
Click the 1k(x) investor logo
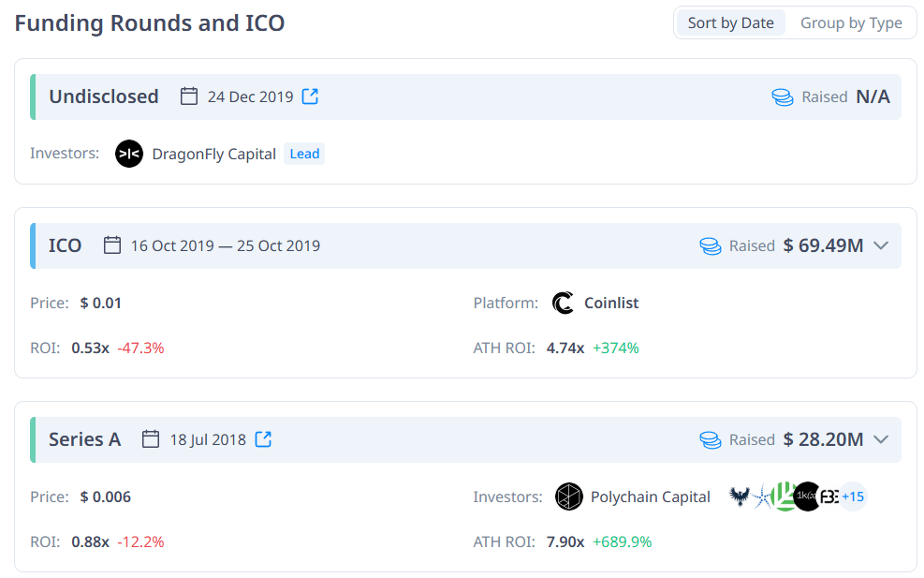807,496
